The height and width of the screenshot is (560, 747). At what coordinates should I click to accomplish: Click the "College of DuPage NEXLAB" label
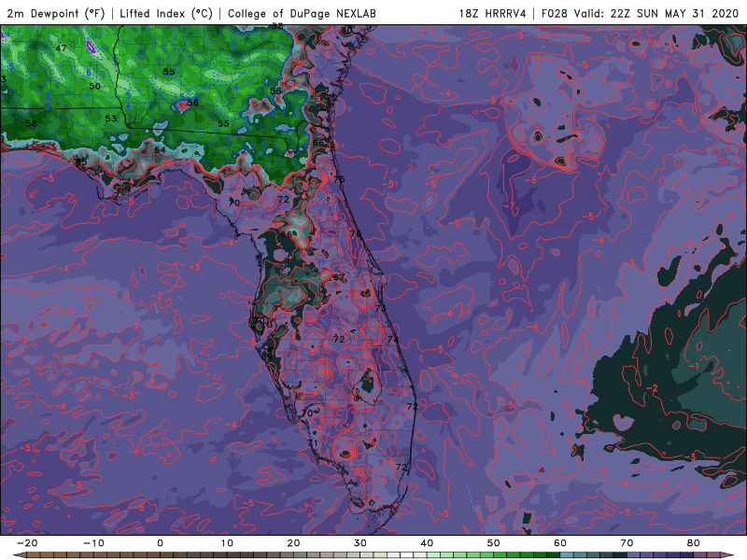(x=302, y=13)
